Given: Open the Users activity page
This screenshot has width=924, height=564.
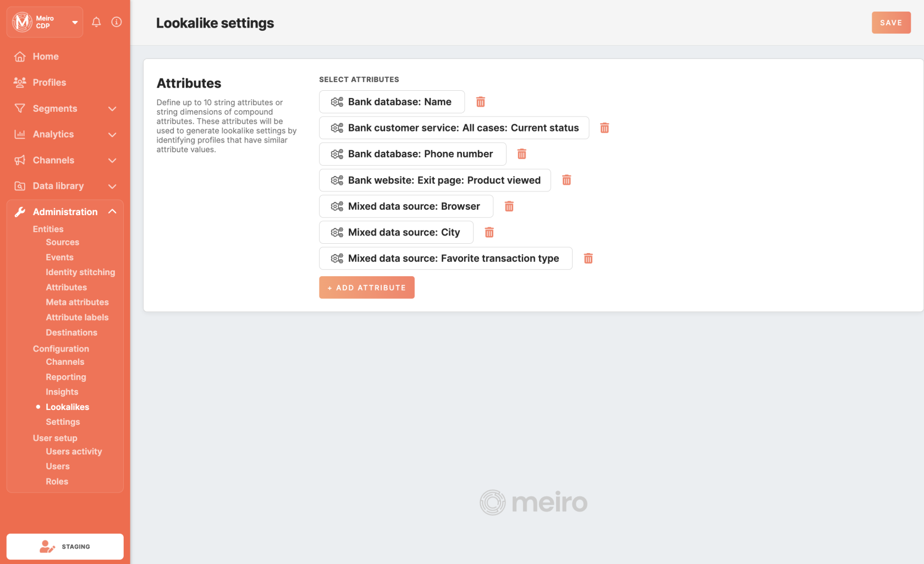Looking at the screenshot, I should [74, 451].
